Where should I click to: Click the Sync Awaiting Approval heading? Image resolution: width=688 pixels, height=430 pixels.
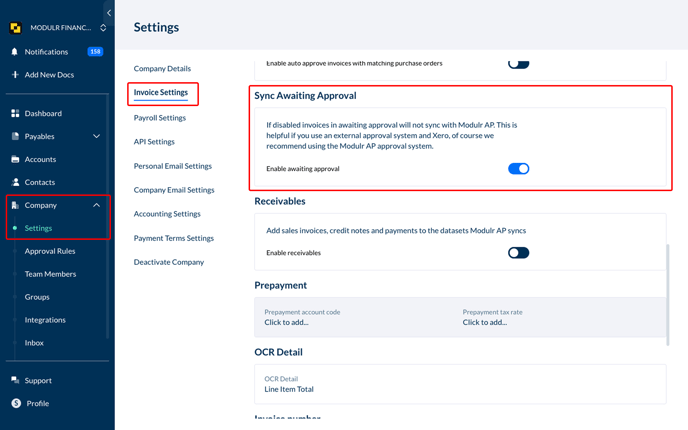pyautogui.click(x=305, y=96)
